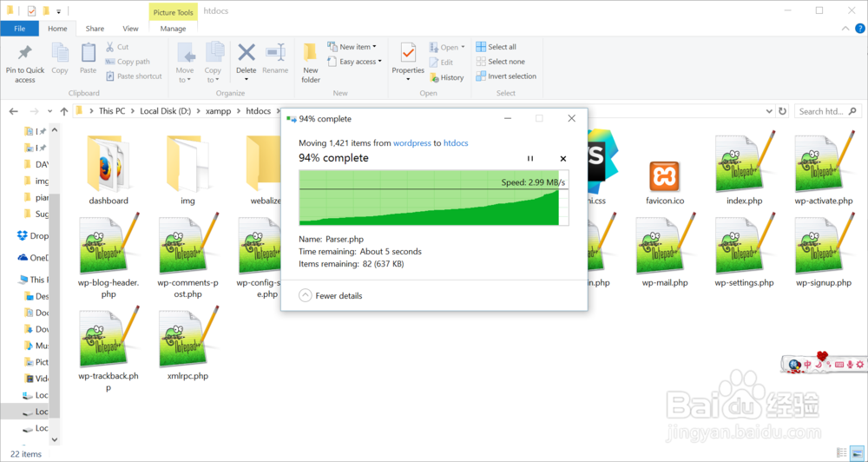The height and width of the screenshot is (462, 868).
Task: Click the Picture Tools contextual tab
Action: [x=173, y=12]
